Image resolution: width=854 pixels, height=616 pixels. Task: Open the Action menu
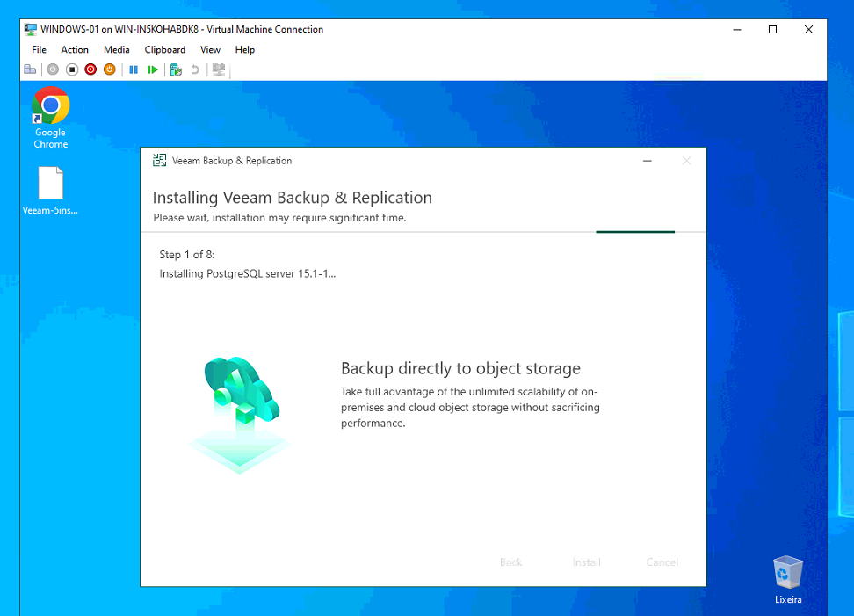click(x=75, y=49)
